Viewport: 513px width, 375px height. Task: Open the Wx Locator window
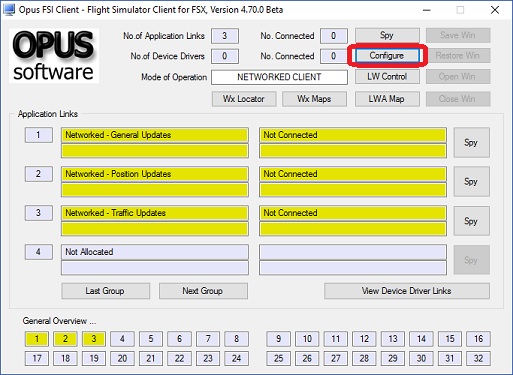(244, 99)
